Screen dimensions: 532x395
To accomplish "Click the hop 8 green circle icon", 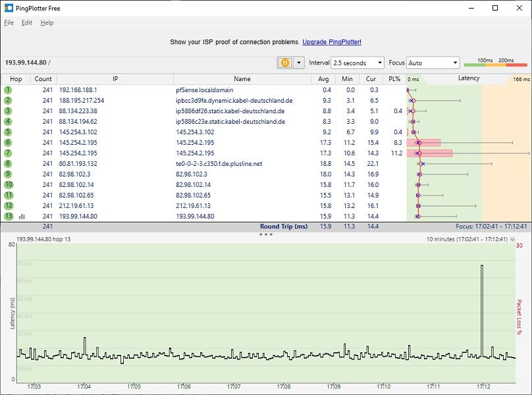I will pyautogui.click(x=8, y=164).
